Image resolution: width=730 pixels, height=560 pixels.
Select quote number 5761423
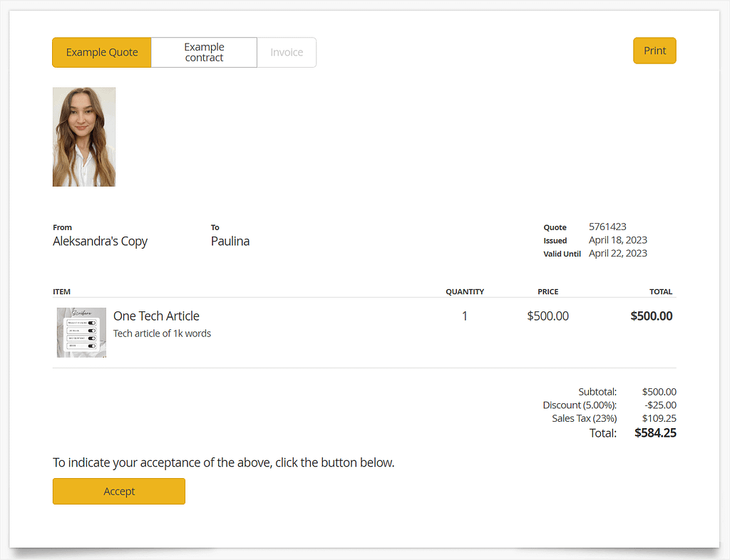(x=607, y=227)
